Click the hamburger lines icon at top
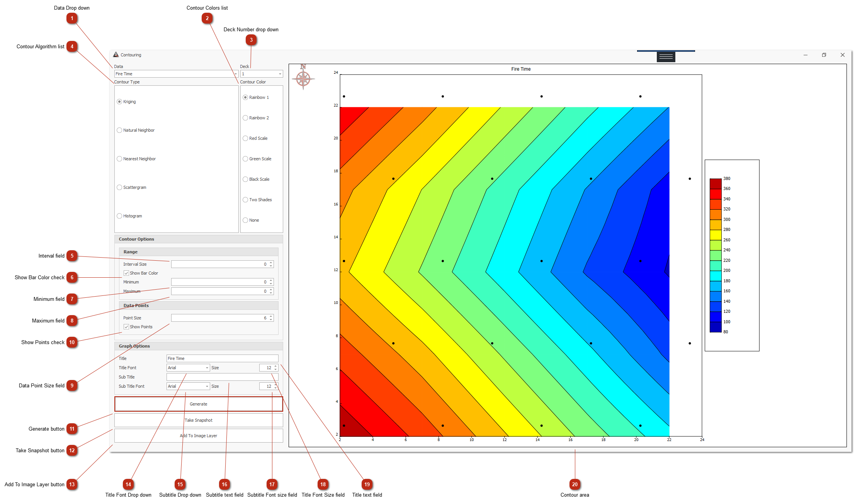Viewport: 855px width, 504px height. pyautogui.click(x=666, y=57)
